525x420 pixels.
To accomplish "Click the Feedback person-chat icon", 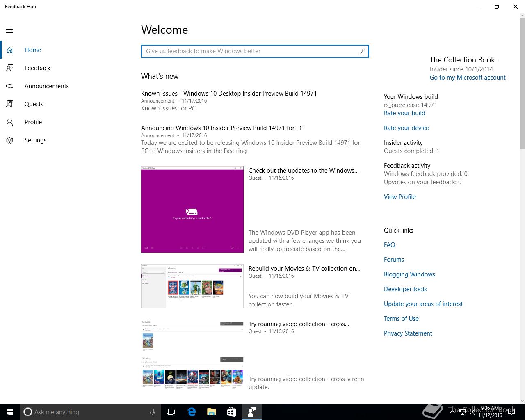I will 10,68.
